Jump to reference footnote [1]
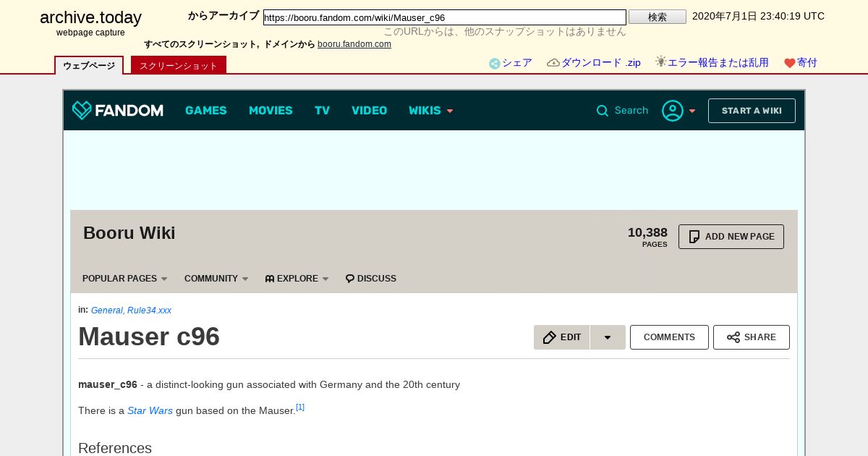The width and height of the screenshot is (868, 456). [x=300, y=408]
